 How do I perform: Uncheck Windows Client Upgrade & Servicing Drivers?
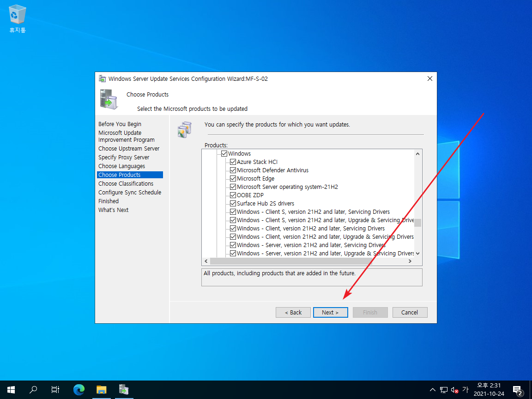[x=233, y=237]
